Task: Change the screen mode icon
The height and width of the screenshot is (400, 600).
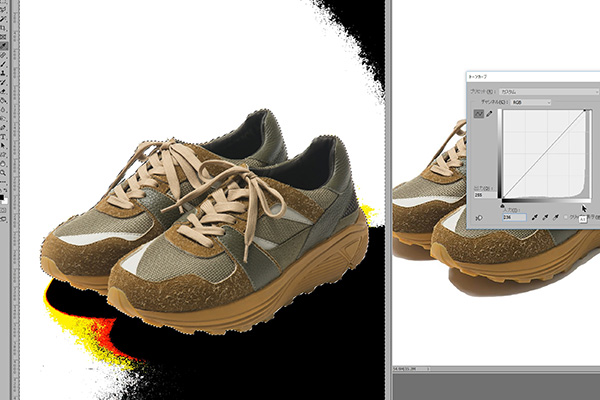Action: coord(3,219)
